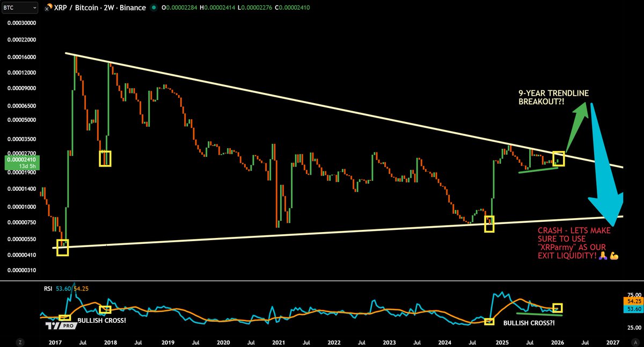Screen dimensions: 644x347
Task: Click the 2023 time axis label
Action: (389, 342)
